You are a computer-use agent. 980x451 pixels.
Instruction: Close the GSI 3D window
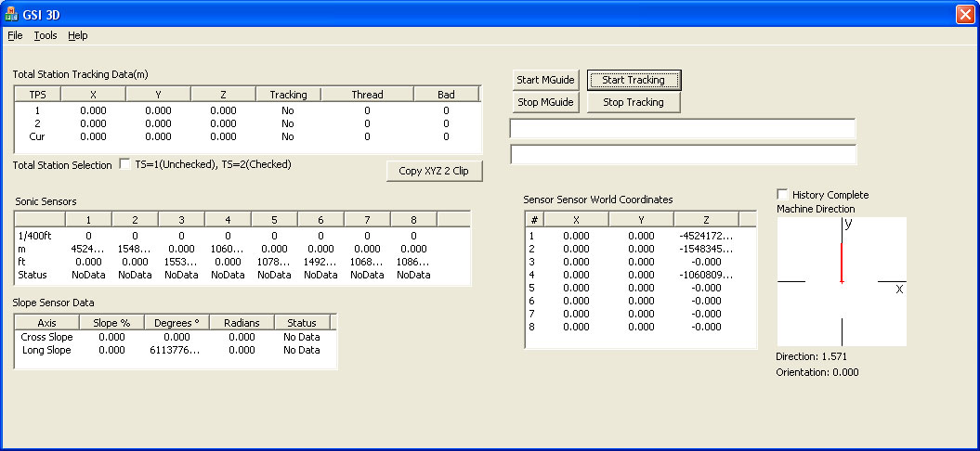click(965, 14)
